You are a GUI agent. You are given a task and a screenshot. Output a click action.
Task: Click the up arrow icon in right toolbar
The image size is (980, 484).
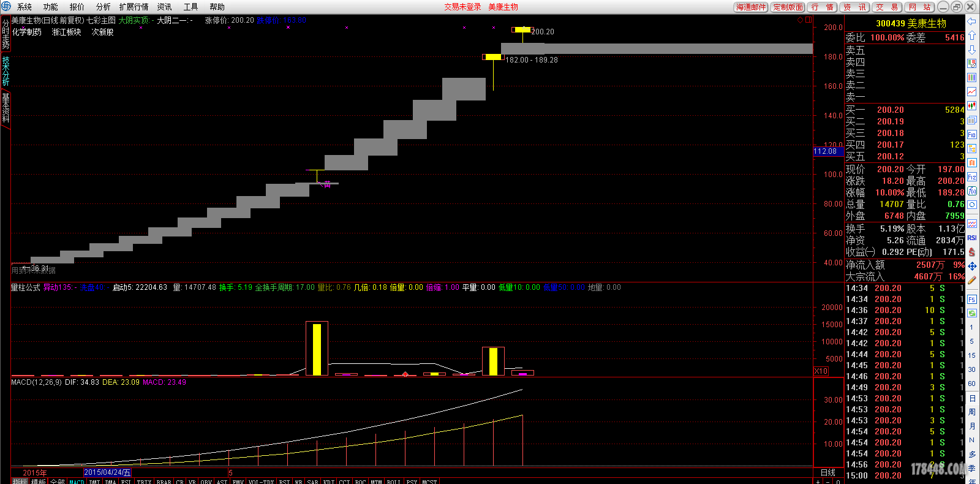972,35
